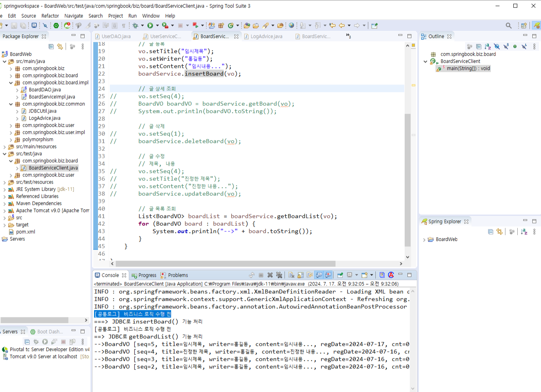This screenshot has width=541, height=392.
Task: Pin the Console view
Action: click(x=340, y=275)
